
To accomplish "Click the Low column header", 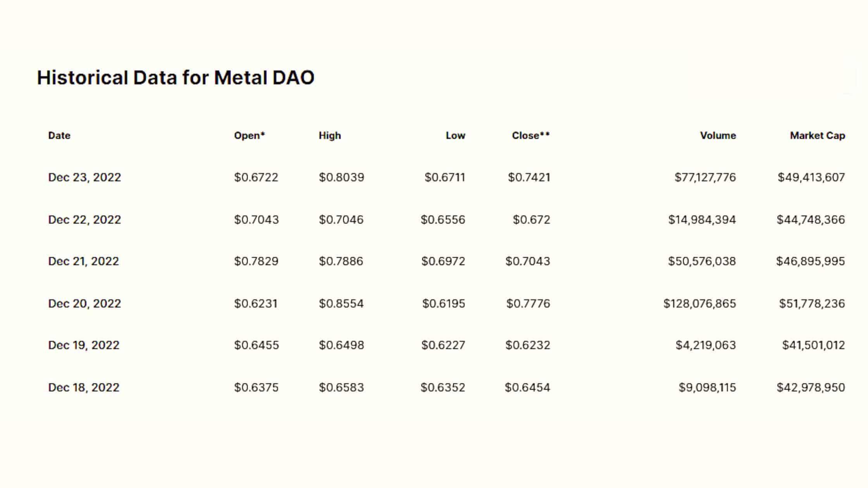I will pos(455,136).
